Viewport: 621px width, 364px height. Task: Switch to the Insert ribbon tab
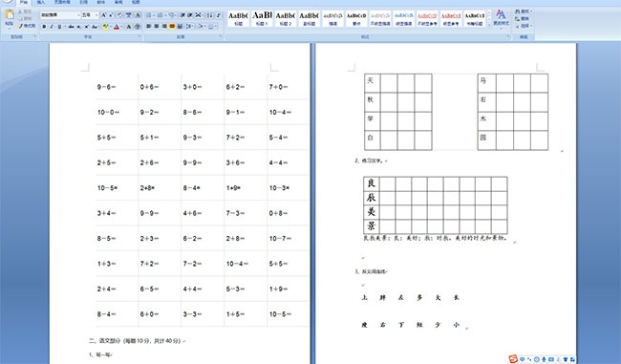(x=41, y=2)
